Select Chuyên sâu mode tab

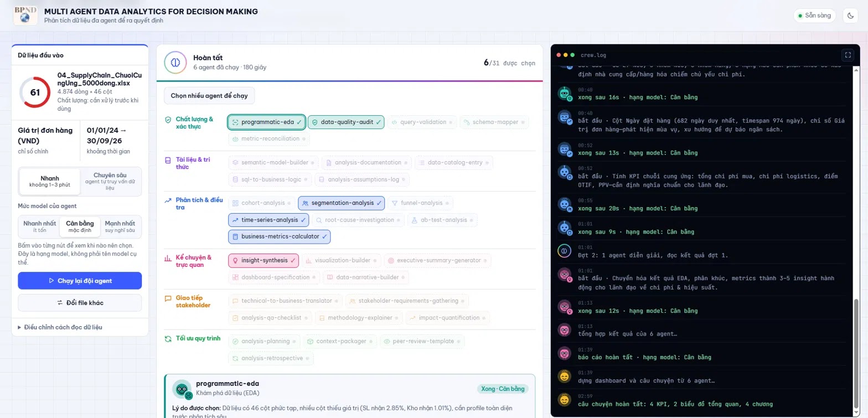pos(110,182)
